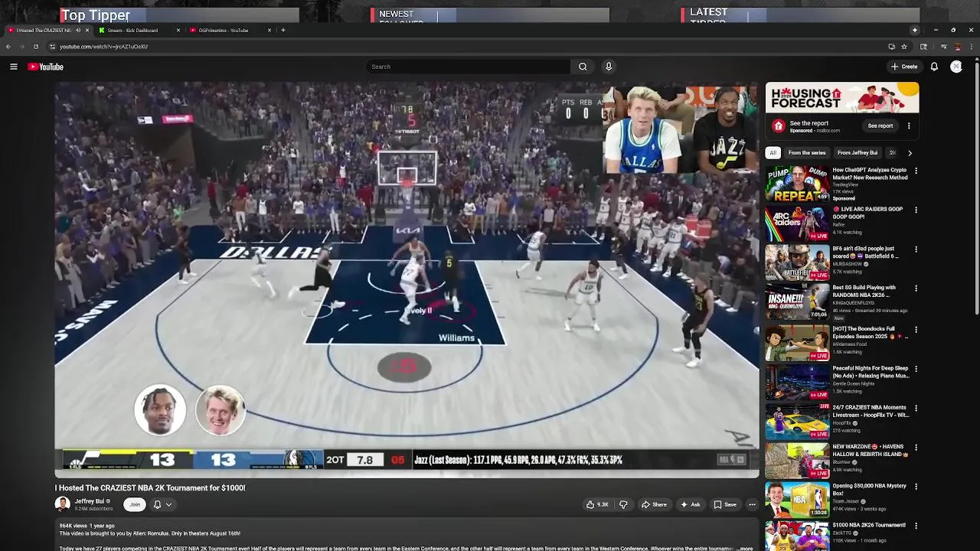Open the account avatar menu
Viewport: 980px width, 551px height.
(956, 67)
